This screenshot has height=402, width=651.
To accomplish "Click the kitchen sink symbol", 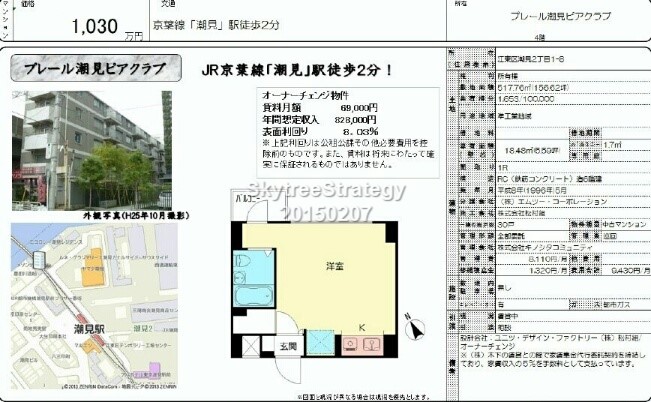I will point(372,344).
